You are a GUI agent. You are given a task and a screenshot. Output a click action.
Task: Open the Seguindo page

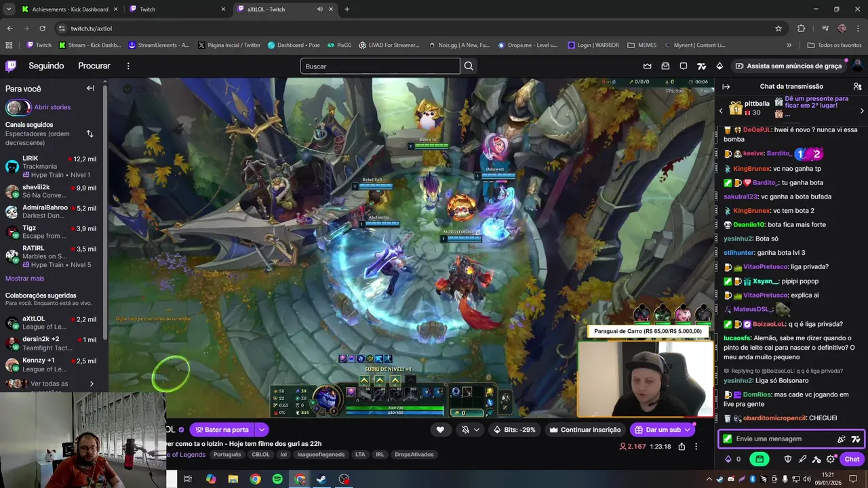(46, 66)
